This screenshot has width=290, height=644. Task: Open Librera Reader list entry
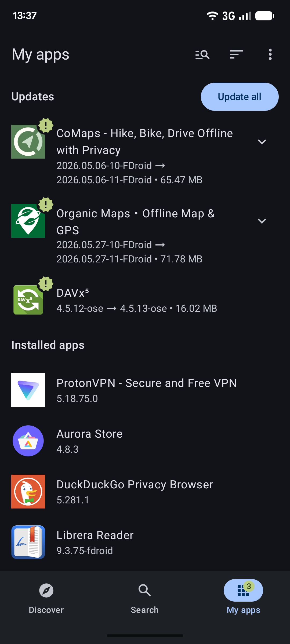[145, 542]
